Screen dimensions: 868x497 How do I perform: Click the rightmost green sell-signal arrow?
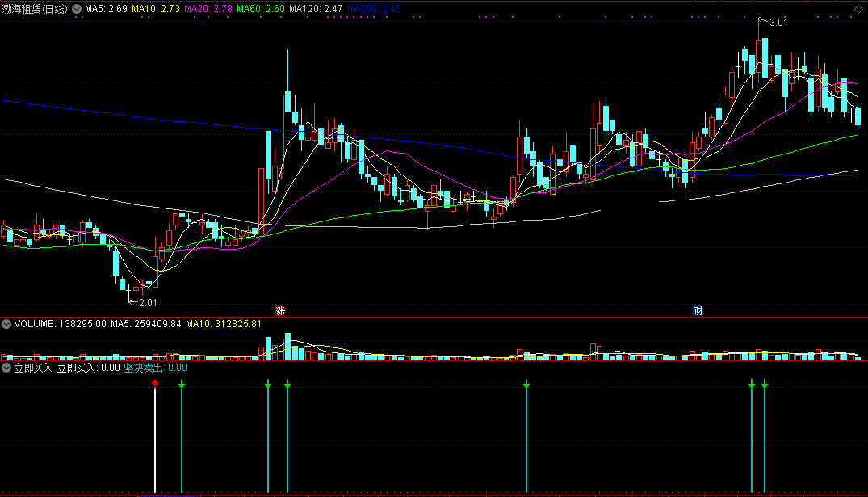765,384
